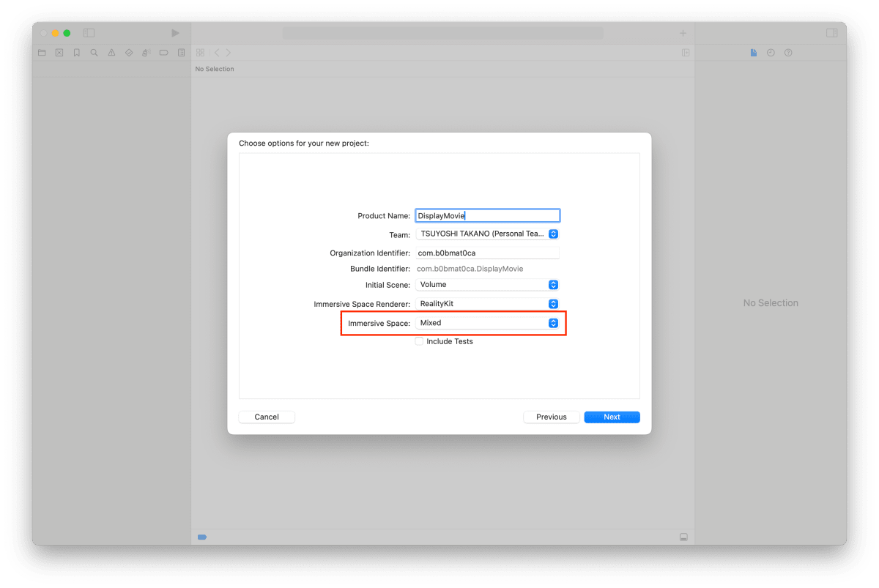Click the Previous button
This screenshot has height=588, width=879.
[x=551, y=417]
